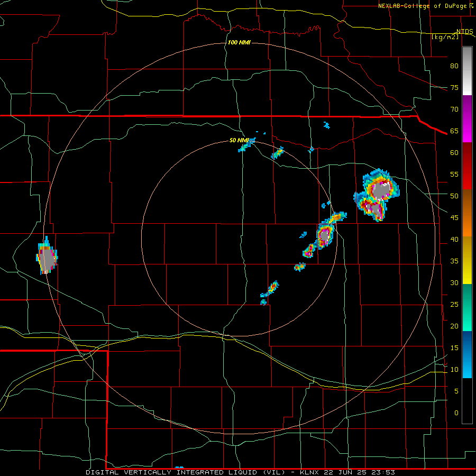Click the large double-core storm cell in the east

click(x=377, y=196)
